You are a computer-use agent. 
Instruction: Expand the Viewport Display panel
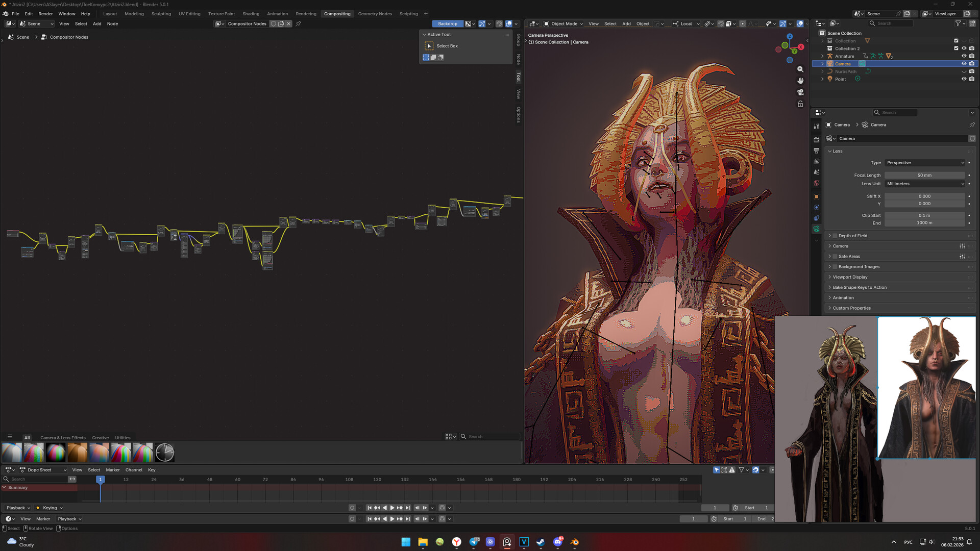[850, 277]
